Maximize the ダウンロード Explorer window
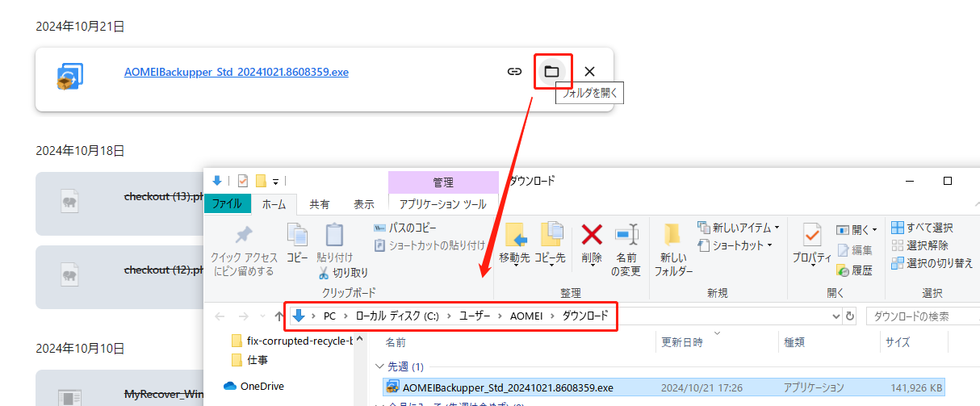The width and height of the screenshot is (980, 406). pos(948,181)
